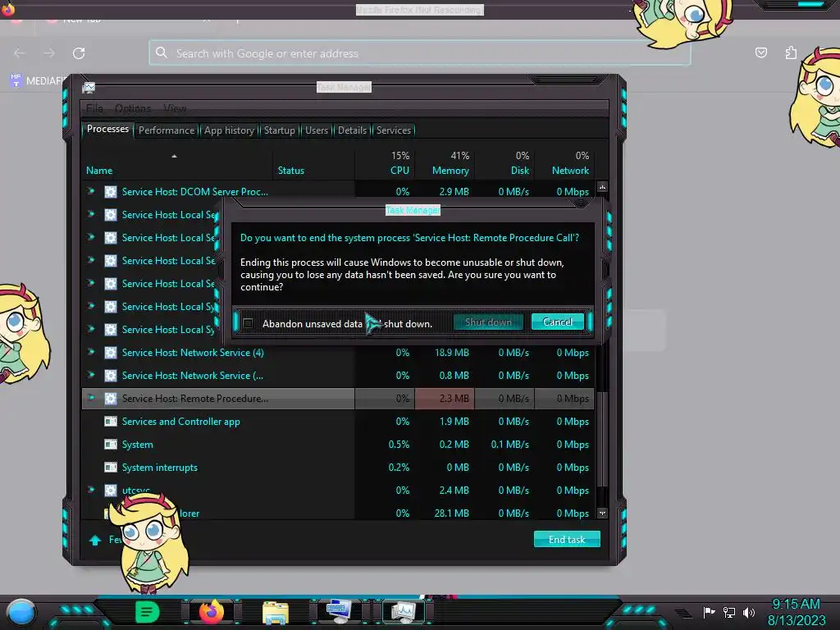This screenshot has height=630, width=840.
Task: Click the search magnifier in address bar
Action: (x=162, y=52)
